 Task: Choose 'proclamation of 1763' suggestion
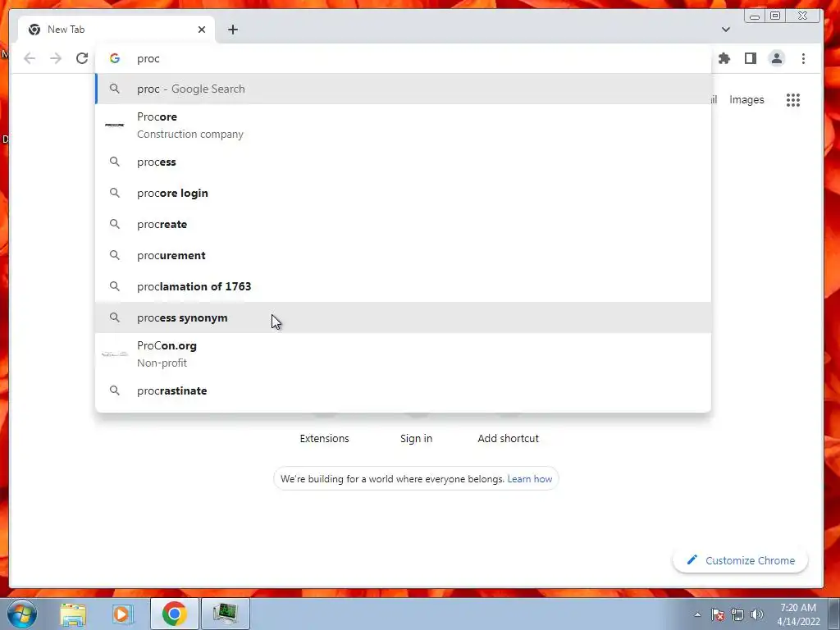click(x=404, y=286)
